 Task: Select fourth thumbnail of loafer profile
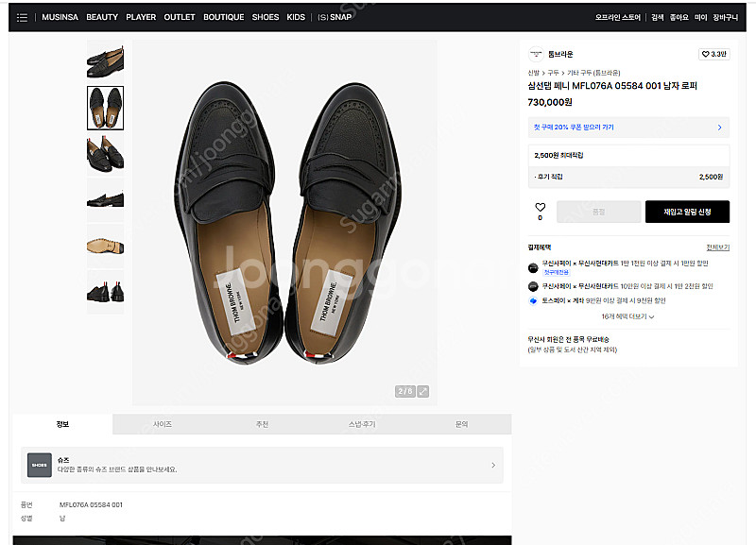[x=105, y=199]
